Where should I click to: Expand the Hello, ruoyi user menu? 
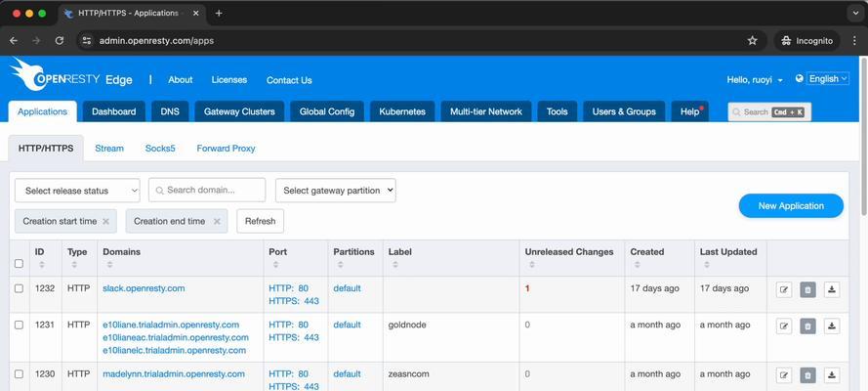pos(755,80)
